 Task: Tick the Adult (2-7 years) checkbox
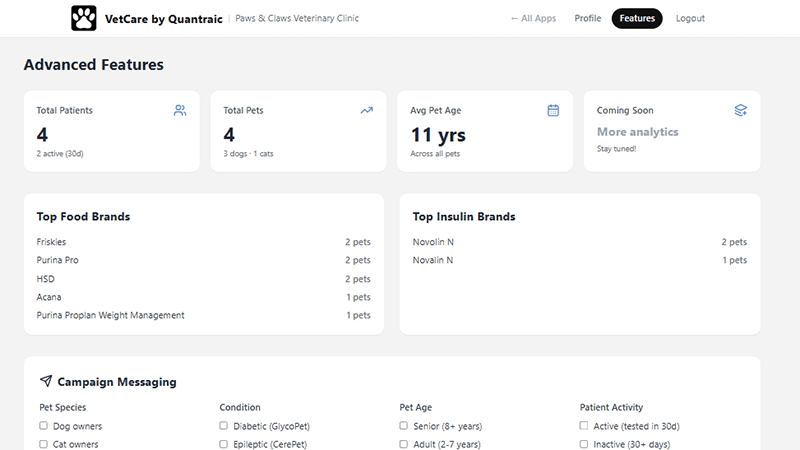(x=404, y=444)
